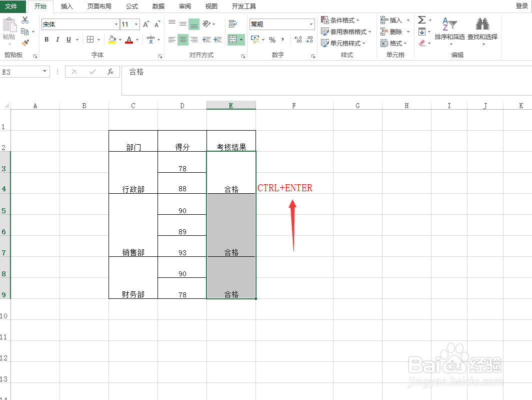
Task: Click the accounting number format icon
Action: coord(255,40)
